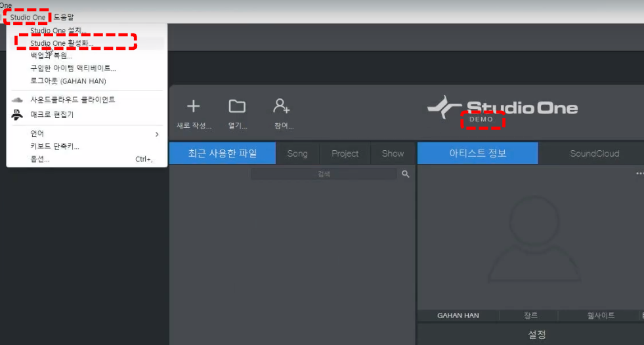The width and height of the screenshot is (644, 345).
Task: Click the GAHAN HAN artist name field
Action: tap(458, 315)
